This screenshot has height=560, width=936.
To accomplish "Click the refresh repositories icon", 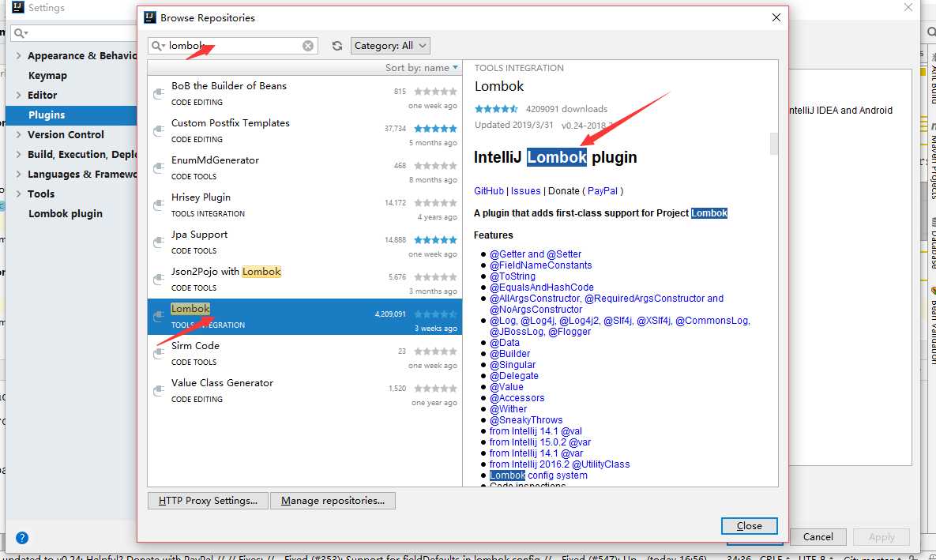I will point(337,46).
